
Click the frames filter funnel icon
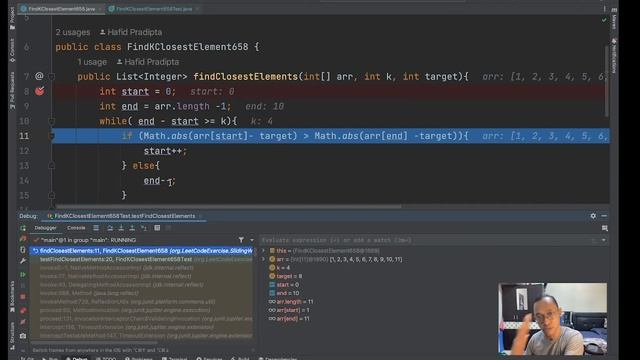[241, 240]
